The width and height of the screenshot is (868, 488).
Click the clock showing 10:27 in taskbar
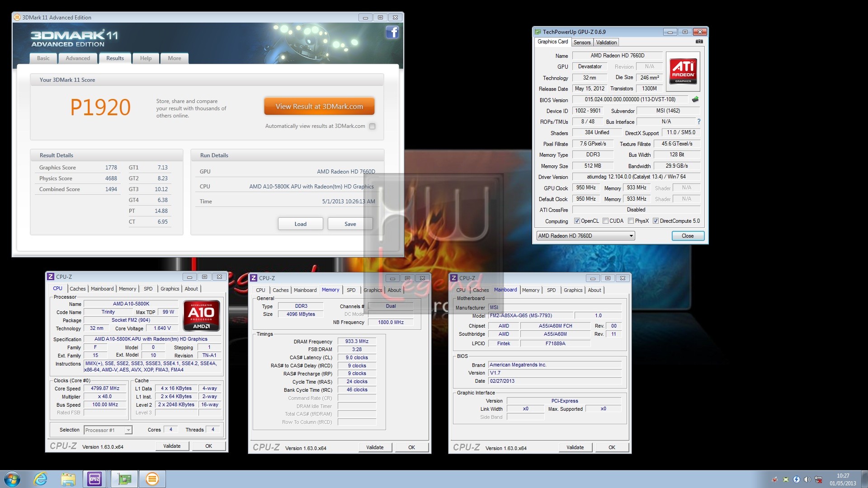click(843, 476)
